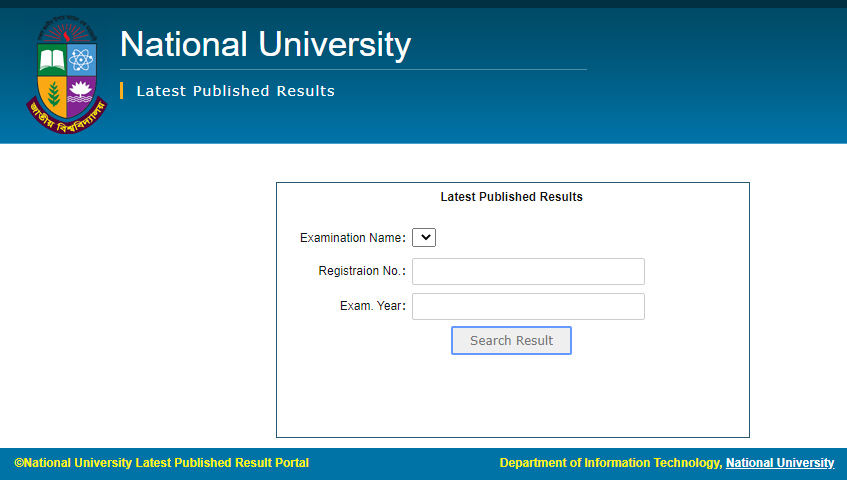
Task: Open the Examination Name dropdown
Action: [424, 238]
